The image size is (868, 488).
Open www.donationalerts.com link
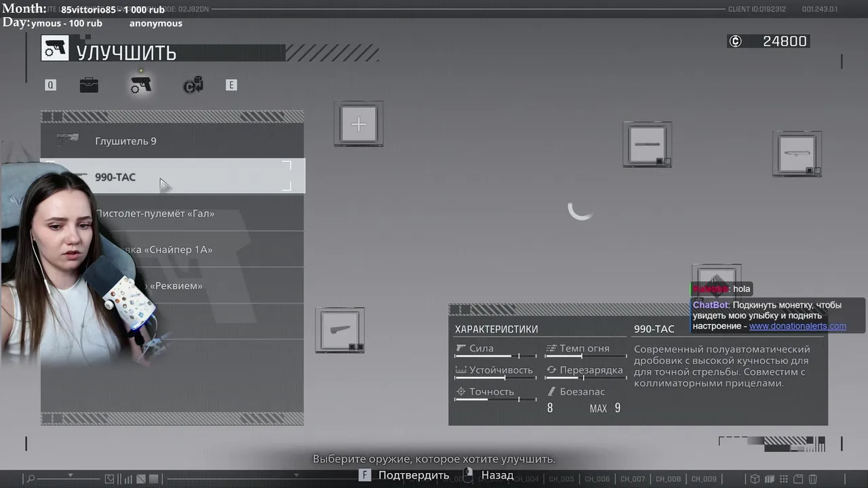(x=797, y=326)
